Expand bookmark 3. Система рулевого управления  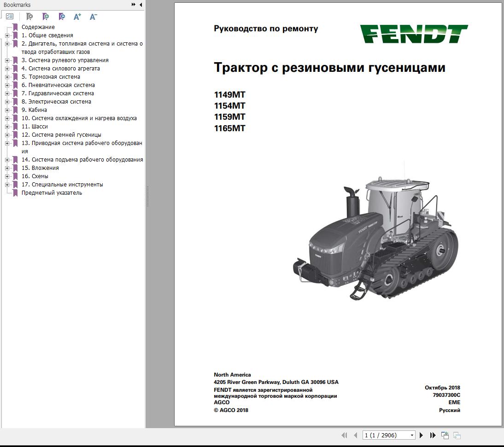(7, 60)
